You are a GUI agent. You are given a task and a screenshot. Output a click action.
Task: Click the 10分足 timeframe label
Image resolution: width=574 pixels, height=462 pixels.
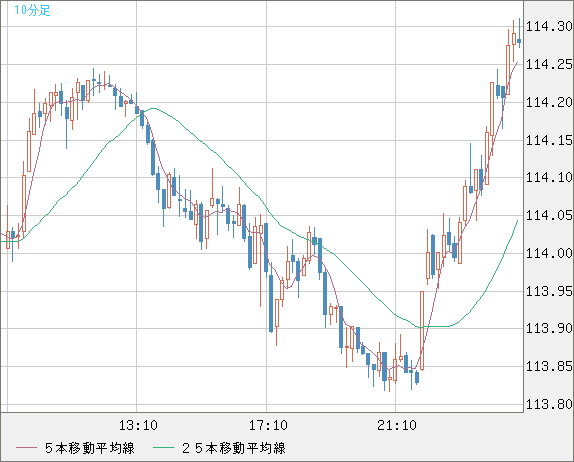click(32, 10)
